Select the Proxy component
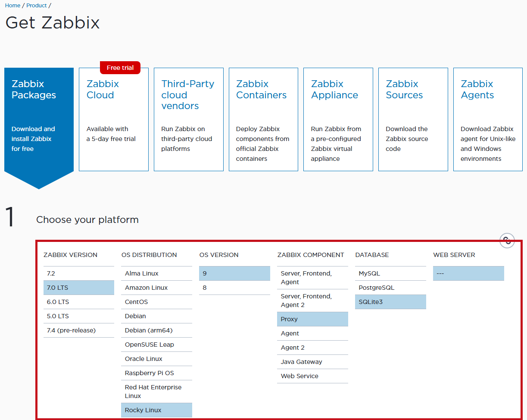The height and width of the screenshot is (420, 527). click(313, 319)
